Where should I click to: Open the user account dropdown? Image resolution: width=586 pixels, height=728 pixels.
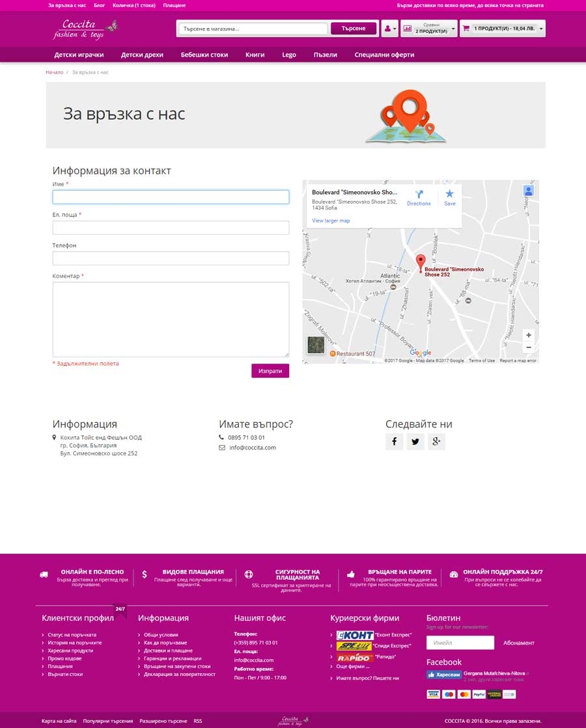(x=389, y=29)
